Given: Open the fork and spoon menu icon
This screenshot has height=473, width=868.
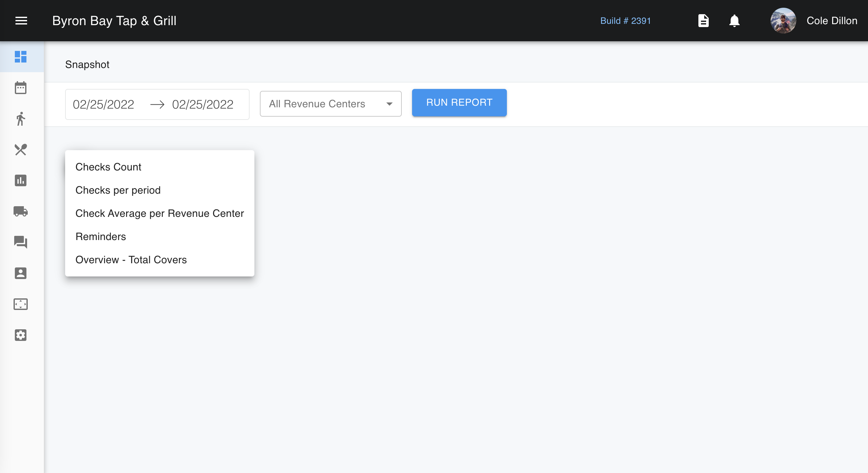Looking at the screenshot, I should tap(21, 150).
